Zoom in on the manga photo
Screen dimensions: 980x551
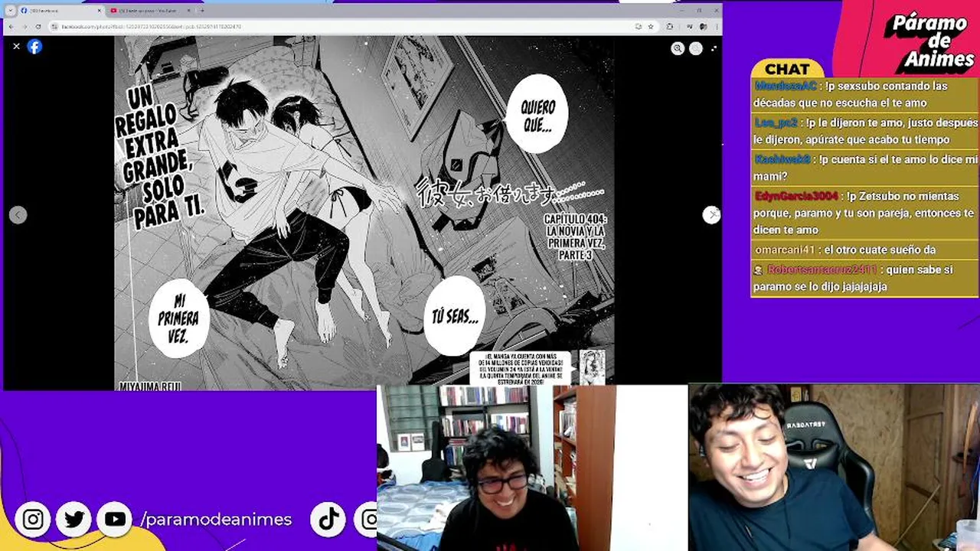coord(678,48)
